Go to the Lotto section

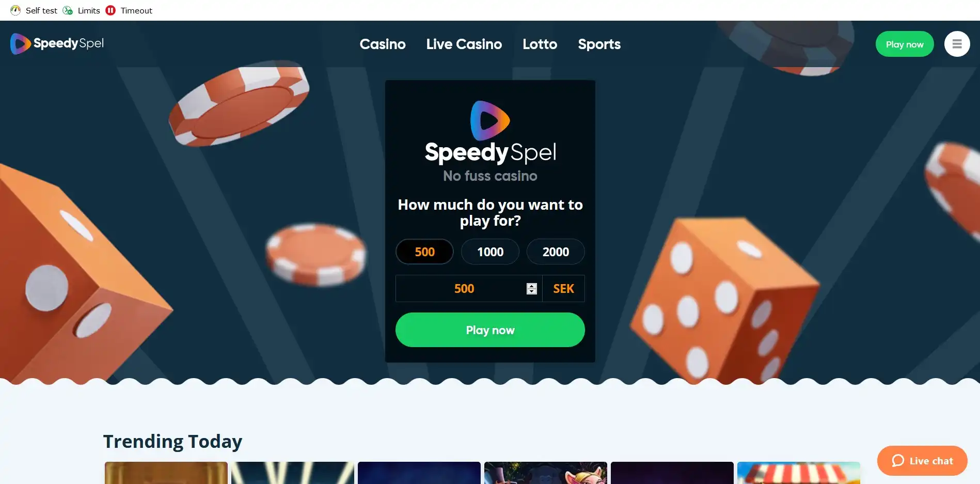pos(540,44)
